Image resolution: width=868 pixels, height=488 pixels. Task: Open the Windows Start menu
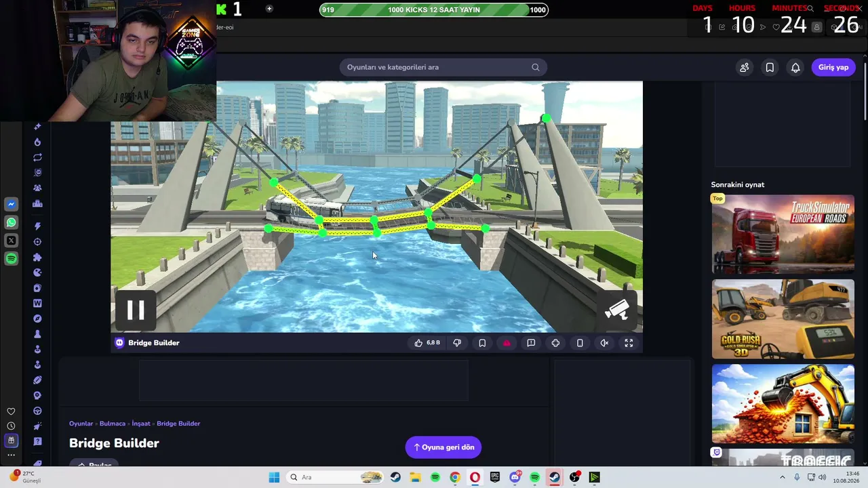click(x=274, y=477)
